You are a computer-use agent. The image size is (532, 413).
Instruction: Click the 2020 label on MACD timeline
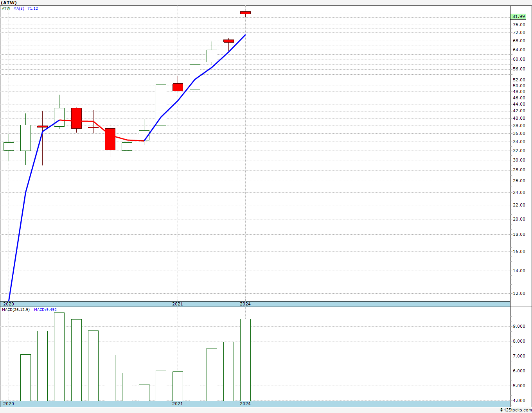coord(9,404)
